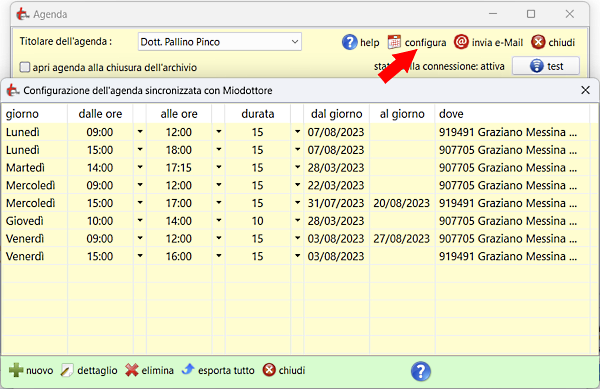The height and width of the screenshot is (389, 600).
Task: Open configura calendar icon
Action: [x=394, y=42]
